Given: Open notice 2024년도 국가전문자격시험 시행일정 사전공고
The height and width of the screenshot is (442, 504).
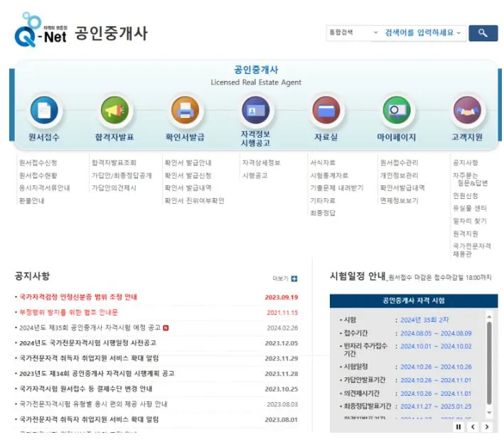Looking at the screenshot, I should (x=87, y=343).
